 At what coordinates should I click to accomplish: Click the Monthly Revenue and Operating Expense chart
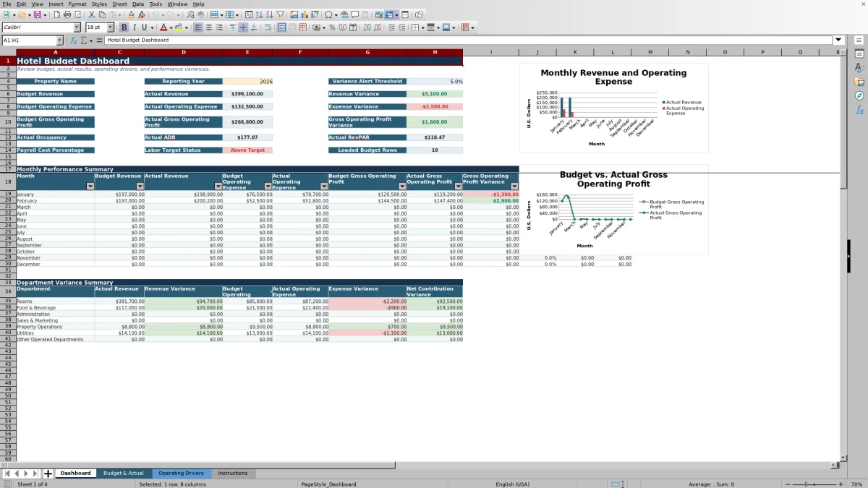click(x=613, y=108)
